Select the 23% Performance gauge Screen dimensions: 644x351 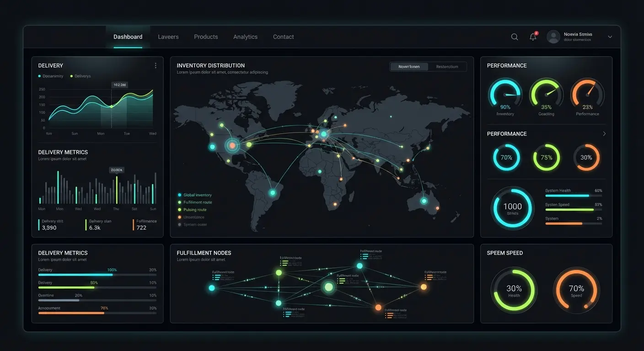[x=587, y=95]
